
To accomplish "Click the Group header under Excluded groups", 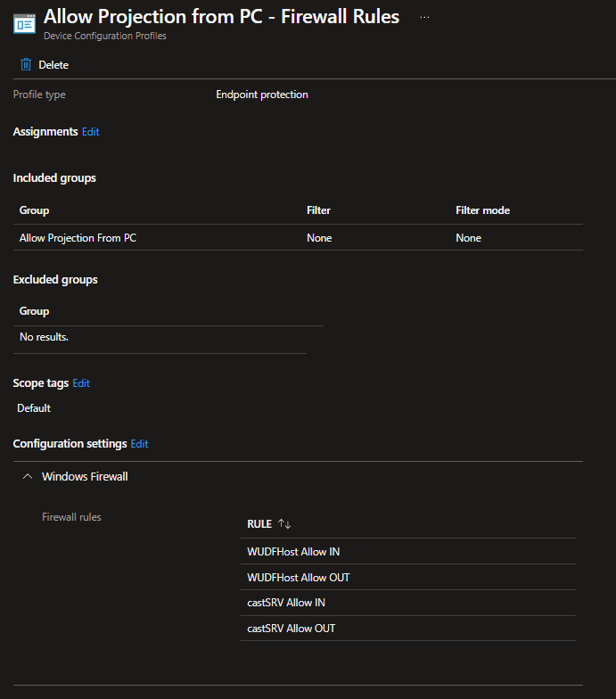I will point(34,311).
